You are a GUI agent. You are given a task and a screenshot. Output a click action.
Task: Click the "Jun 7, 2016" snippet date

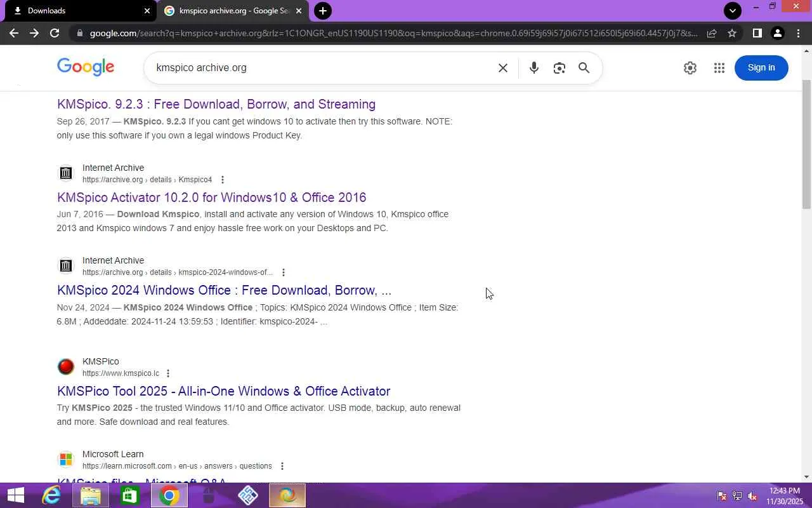click(80, 214)
